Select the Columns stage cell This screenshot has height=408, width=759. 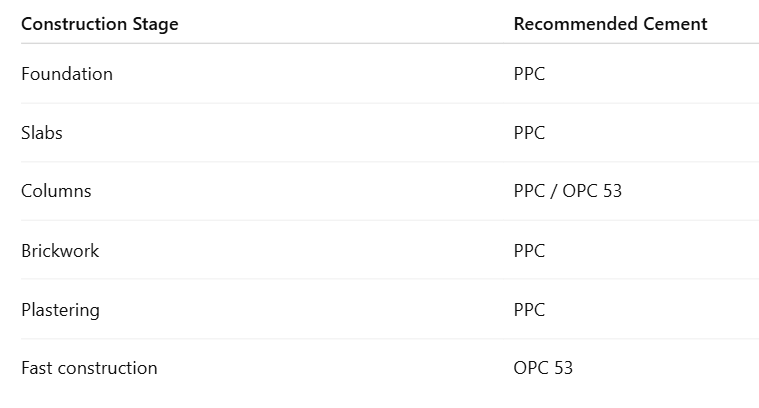click(56, 191)
